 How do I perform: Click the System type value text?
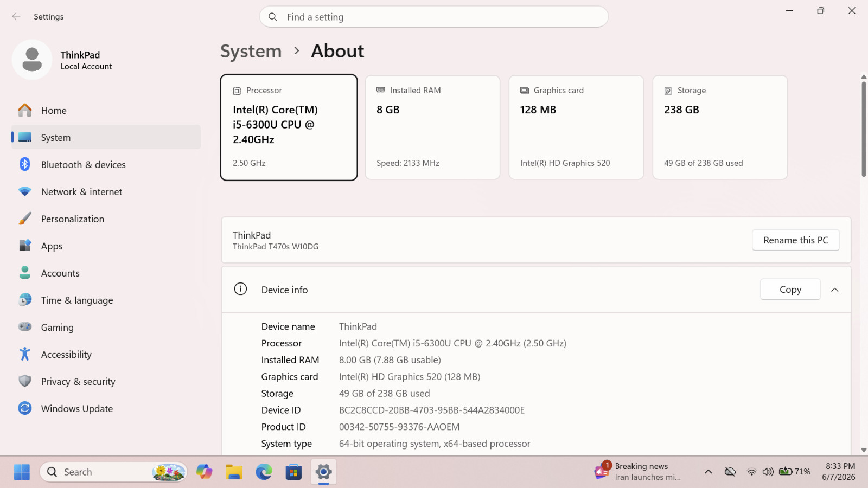[435, 444]
